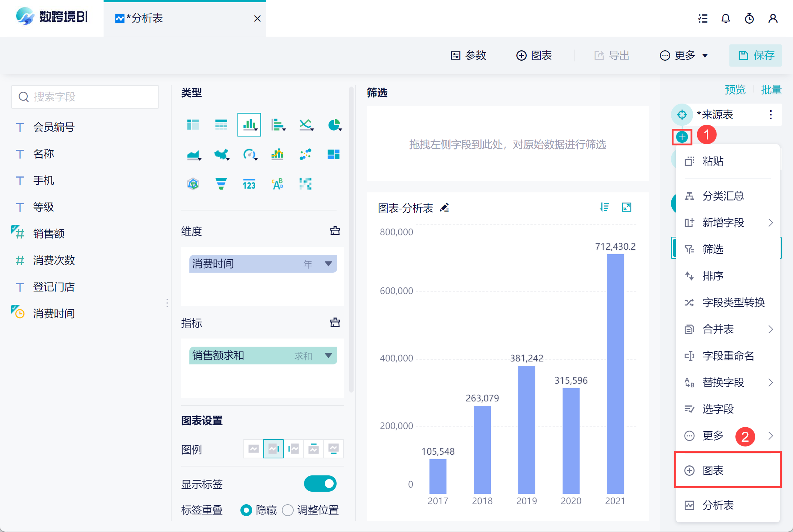Click the 2021 bar in the chart
The width and height of the screenshot is (793, 532).
point(615,374)
